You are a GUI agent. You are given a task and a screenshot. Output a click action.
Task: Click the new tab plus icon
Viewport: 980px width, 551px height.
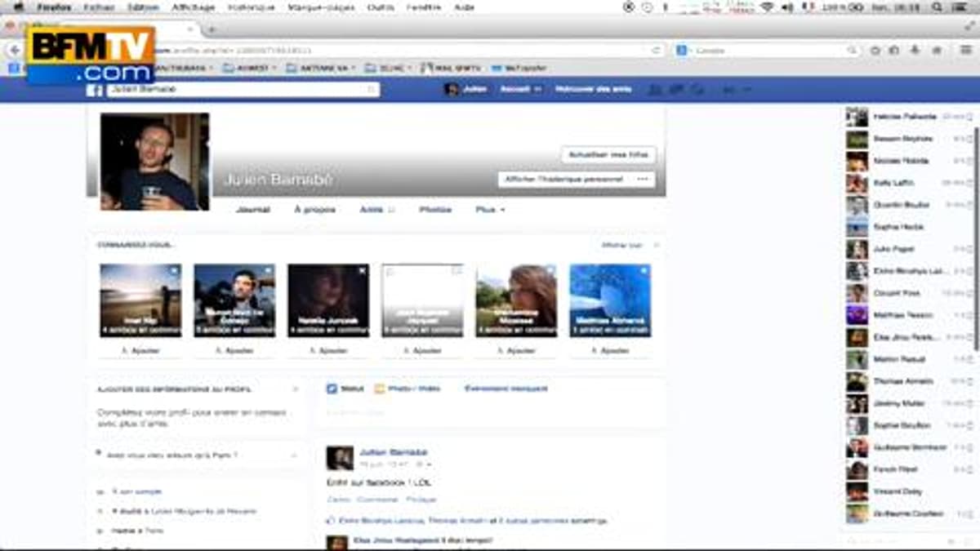(211, 29)
